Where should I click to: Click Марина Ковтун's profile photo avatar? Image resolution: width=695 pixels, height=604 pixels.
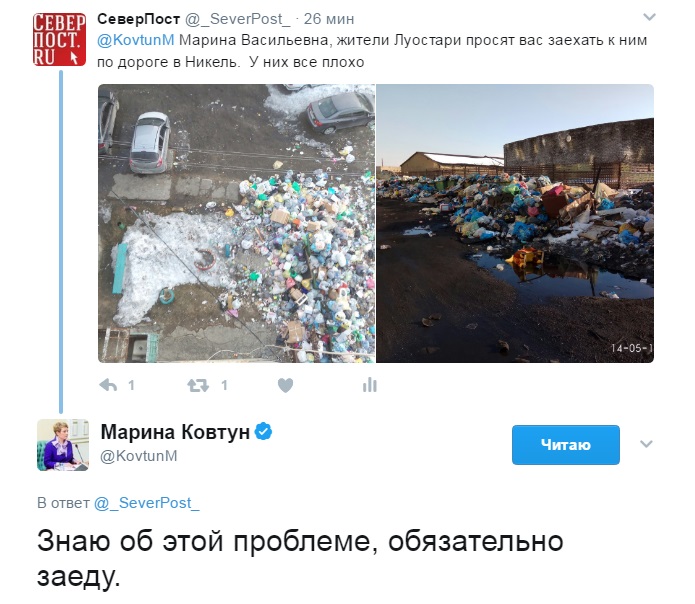[x=63, y=444]
